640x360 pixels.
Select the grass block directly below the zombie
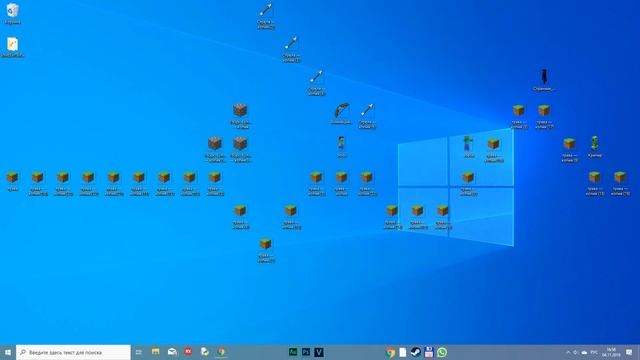[468, 182]
